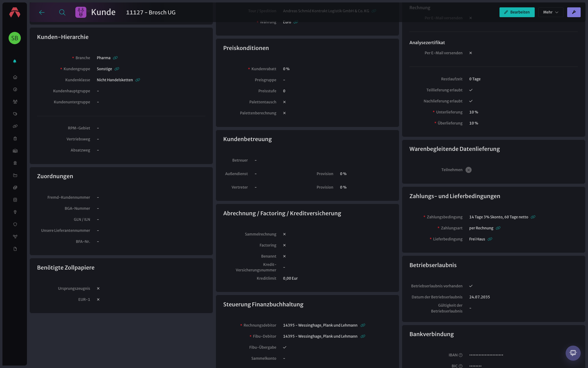Screen dimensions: 588x368
Task: Open notifications bell in sidebar
Action: pos(15,61)
